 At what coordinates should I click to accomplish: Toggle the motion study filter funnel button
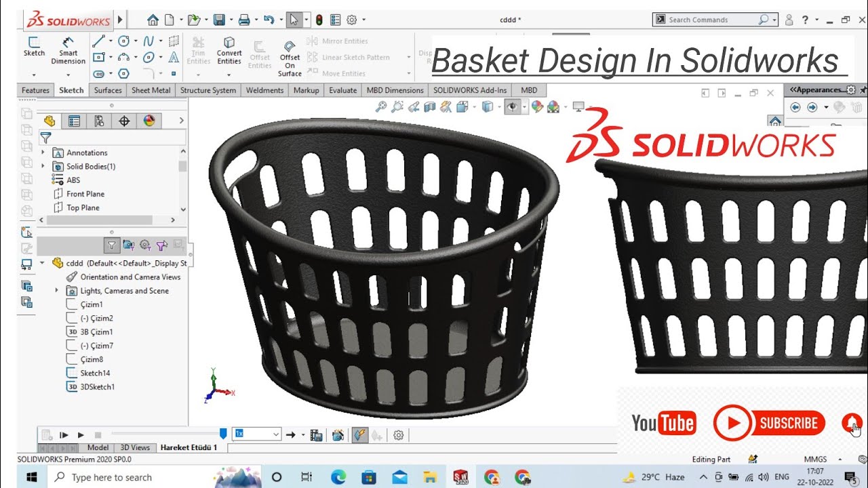coord(112,245)
